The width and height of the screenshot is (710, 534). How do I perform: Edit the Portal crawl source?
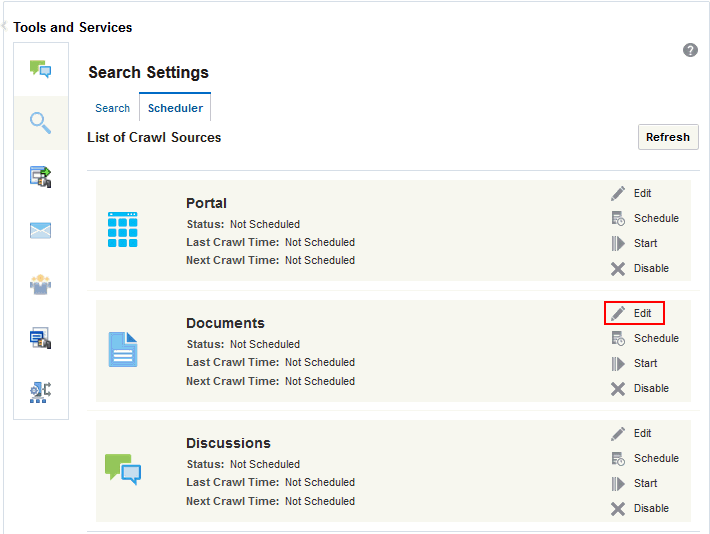pos(631,193)
